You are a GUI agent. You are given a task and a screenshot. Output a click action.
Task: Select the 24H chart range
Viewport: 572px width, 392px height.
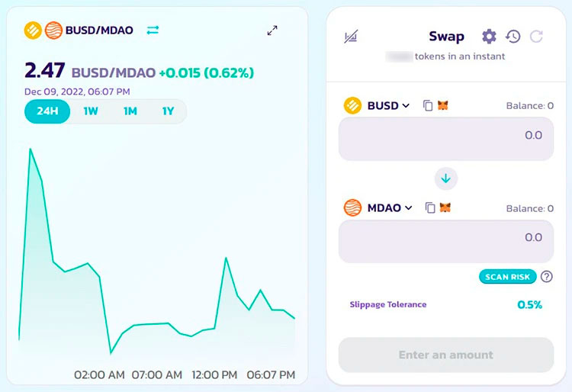tap(47, 111)
